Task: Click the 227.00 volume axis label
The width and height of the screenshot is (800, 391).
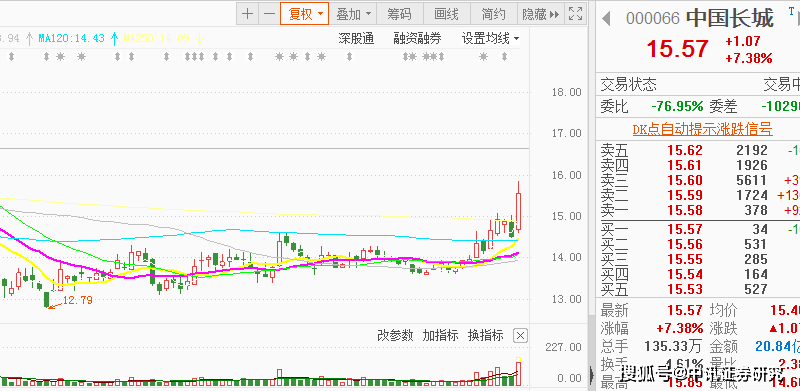Action: 563,347
